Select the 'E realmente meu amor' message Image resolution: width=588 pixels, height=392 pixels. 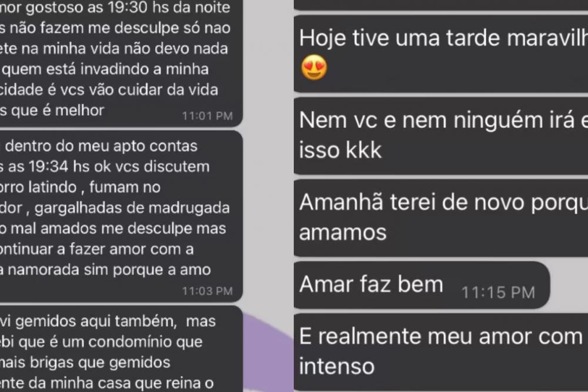pyautogui.click(x=441, y=352)
